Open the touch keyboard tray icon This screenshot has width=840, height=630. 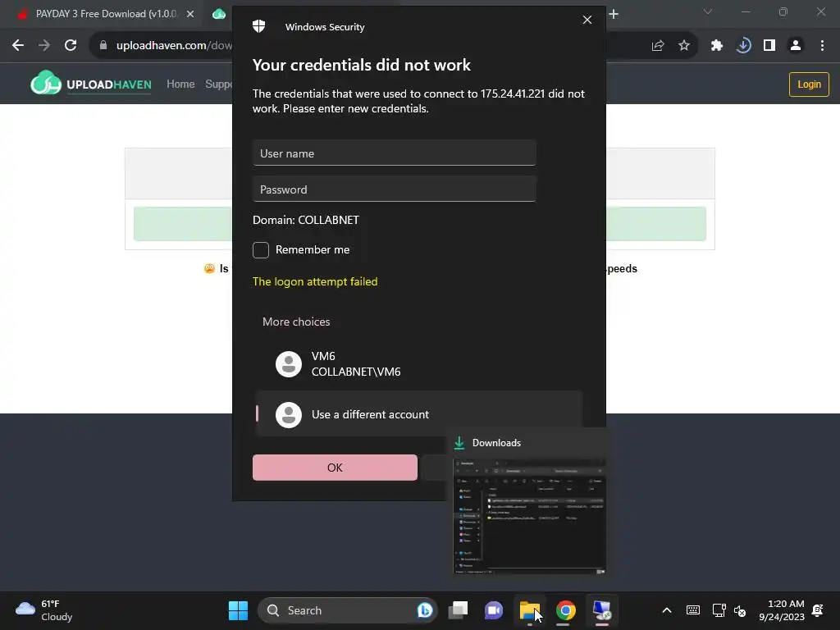pos(692,610)
